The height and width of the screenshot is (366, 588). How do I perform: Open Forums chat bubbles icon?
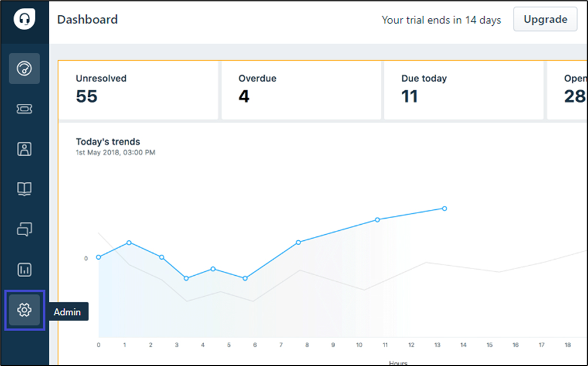point(25,229)
